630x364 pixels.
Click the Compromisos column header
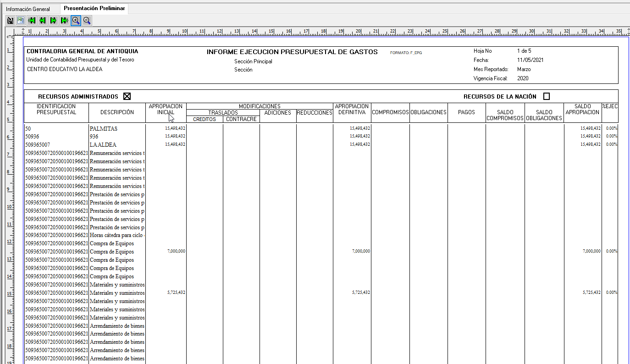pyautogui.click(x=390, y=112)
